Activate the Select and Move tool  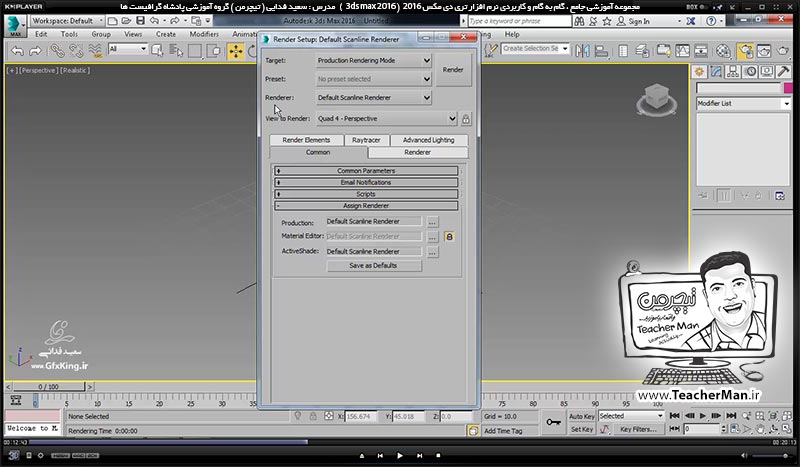pos(236,51)
